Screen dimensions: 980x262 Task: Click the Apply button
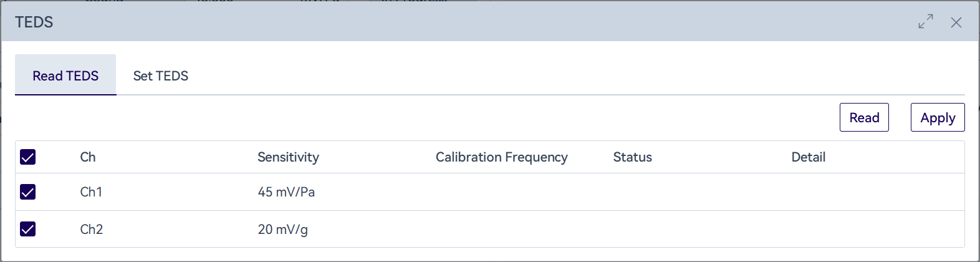pos(937,117)
